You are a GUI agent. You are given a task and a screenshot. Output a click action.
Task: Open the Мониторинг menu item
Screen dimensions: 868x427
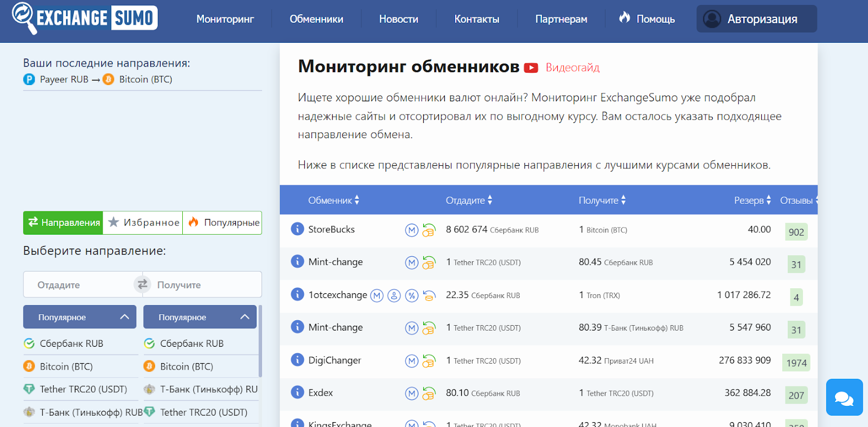tap(225, 19)
